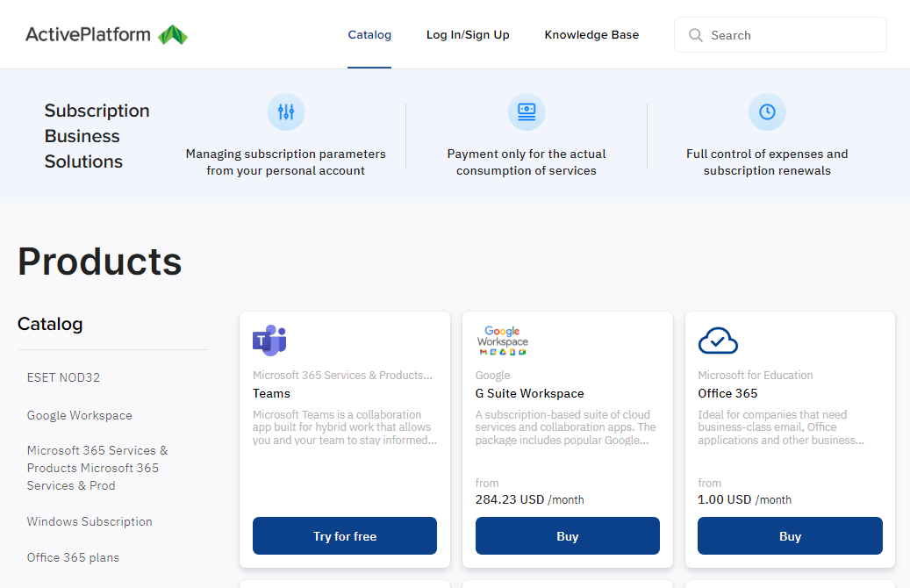Viewport: 910px width, 588px height.
Task: Select Windows Subscription in the Catalog sidebar
Action: pos(90,521)
